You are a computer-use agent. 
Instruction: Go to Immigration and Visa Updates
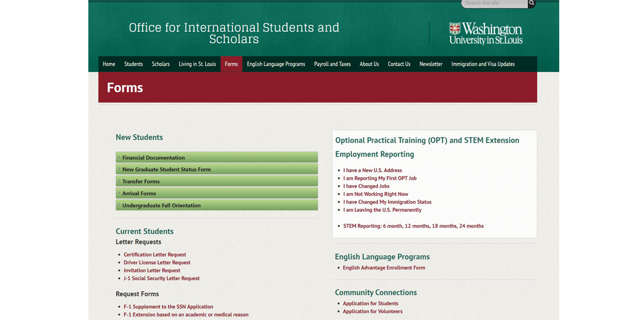point(483,64)
